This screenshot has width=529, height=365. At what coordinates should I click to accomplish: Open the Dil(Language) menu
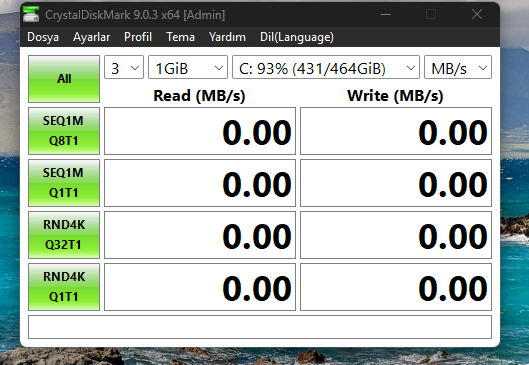click(297, 37)
